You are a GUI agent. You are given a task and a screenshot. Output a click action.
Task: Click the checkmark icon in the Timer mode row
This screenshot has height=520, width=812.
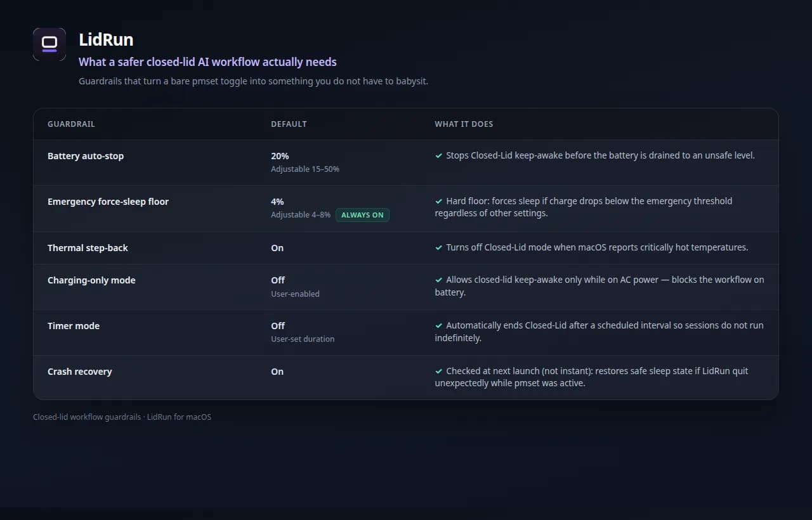(438, 326)
